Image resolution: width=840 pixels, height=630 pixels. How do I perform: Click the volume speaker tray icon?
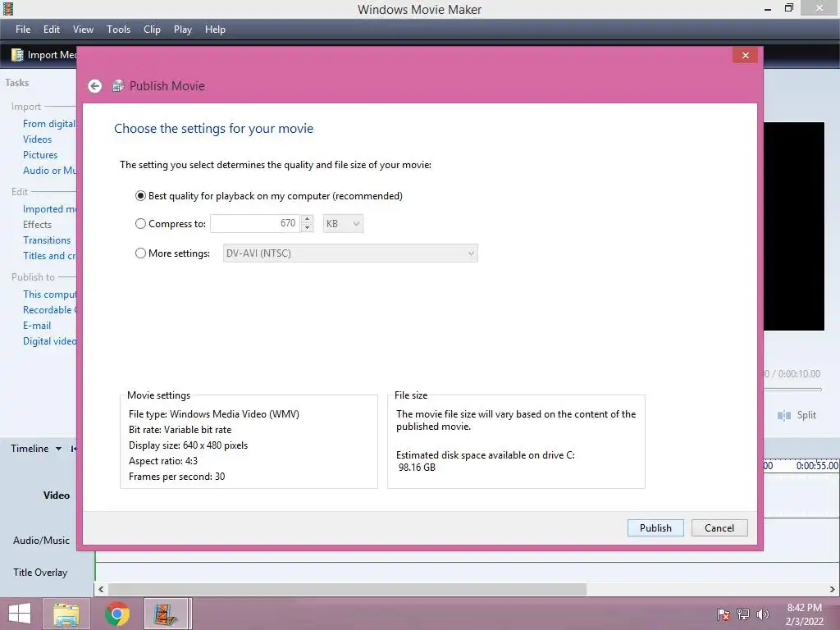[x=763, y=614]
